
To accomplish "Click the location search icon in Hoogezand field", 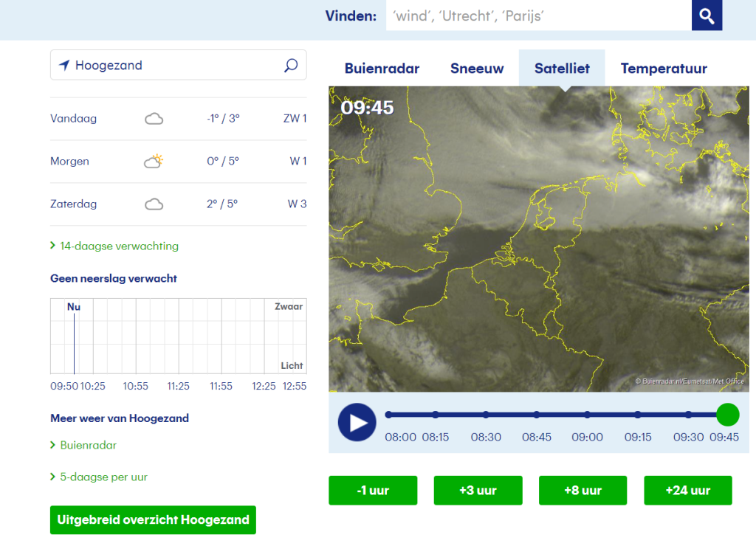I will click(291, 65).
